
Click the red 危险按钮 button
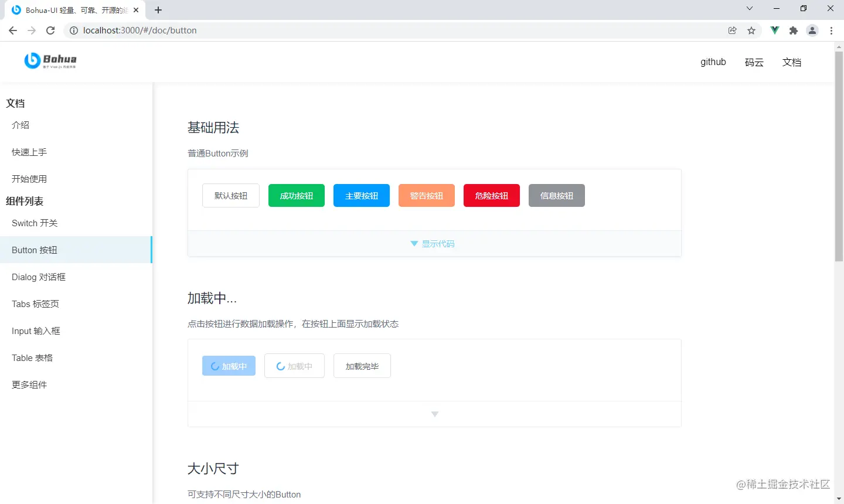[x=492, y=196]
